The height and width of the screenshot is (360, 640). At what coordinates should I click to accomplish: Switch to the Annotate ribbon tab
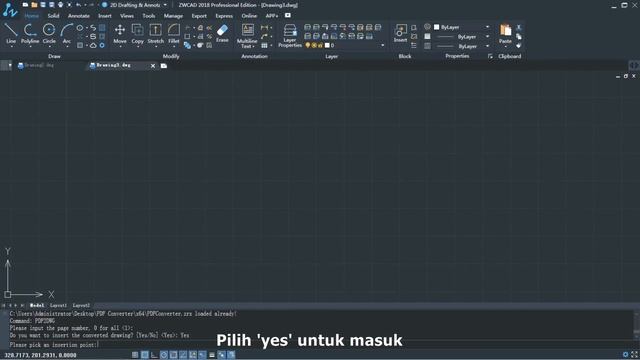click(79, 16)
